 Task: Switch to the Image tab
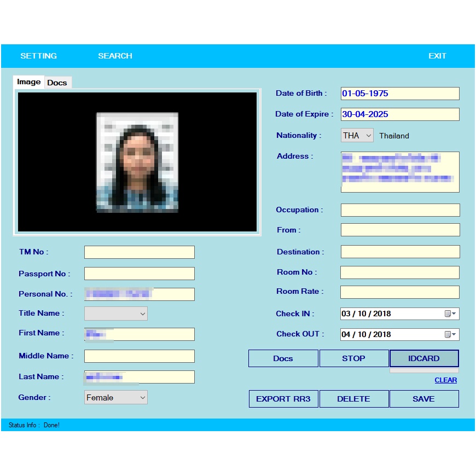[28, 82]
